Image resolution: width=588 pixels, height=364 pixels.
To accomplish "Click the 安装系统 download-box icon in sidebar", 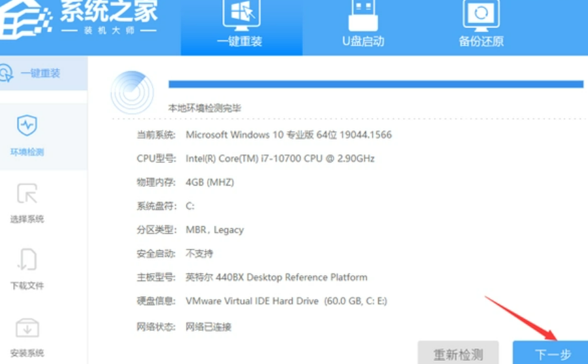I will point(27,327).
